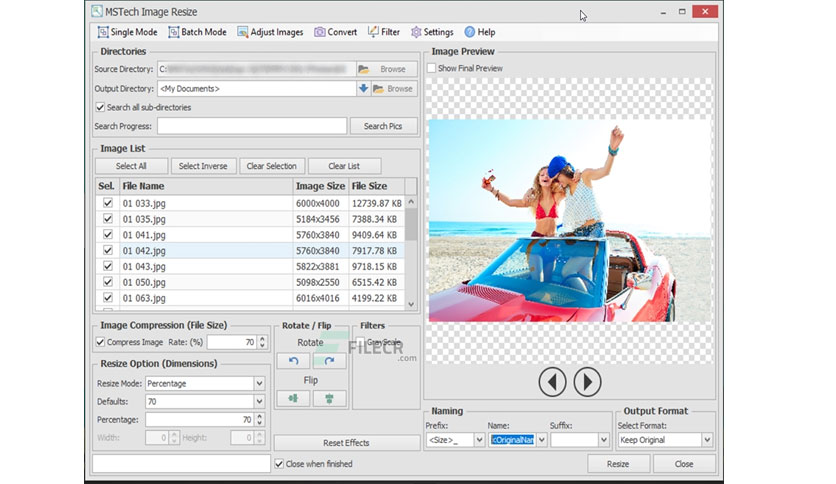836x484 pixels.
Task: Open the Convert tool
Action: [x=335, y=32]
